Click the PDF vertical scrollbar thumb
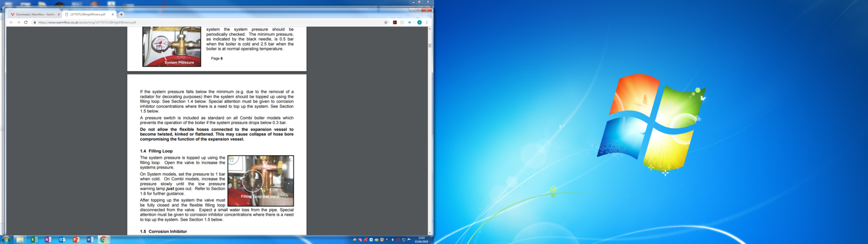The height and width of the screenshot is (244, 868). (430, 46)
